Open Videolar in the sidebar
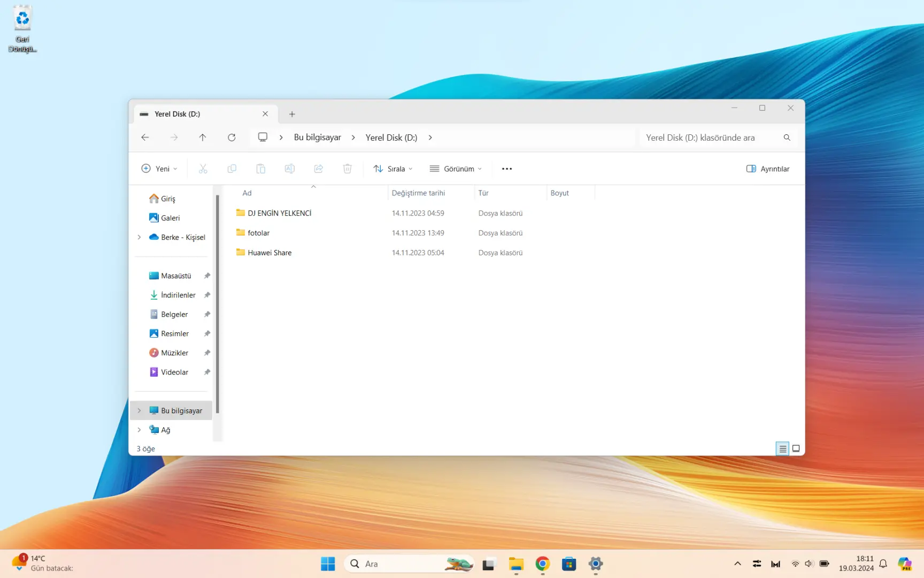The height and width of the screenshot is (578, 924). point(175,372)
